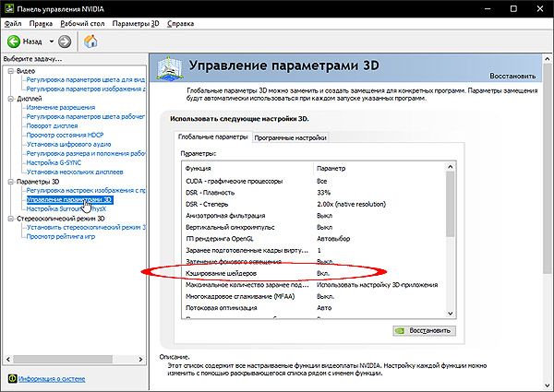Open the Справка menu

(181, 24)
